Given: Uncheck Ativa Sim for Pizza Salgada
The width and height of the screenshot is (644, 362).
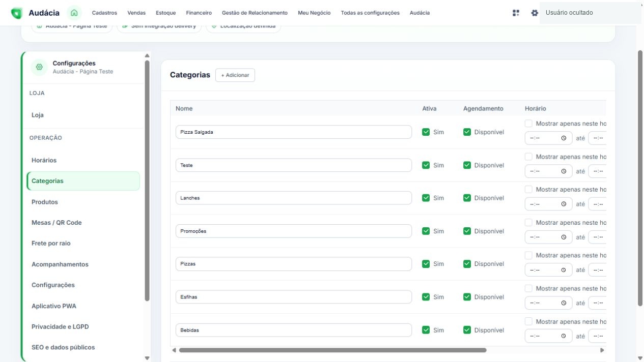Looking at the screenshot, I should coord(426,132).
